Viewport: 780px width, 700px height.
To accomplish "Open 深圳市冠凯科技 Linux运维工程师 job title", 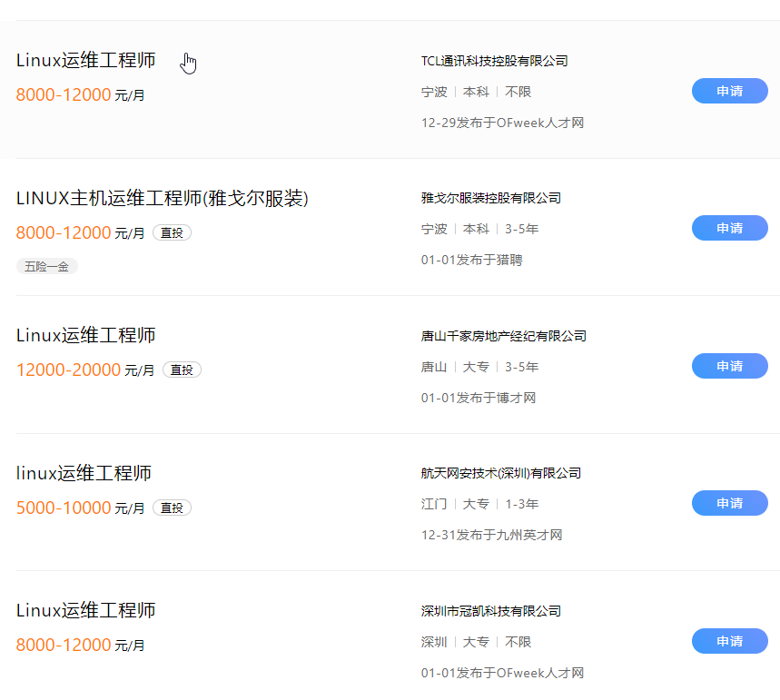I will click(x=85, y=610).
